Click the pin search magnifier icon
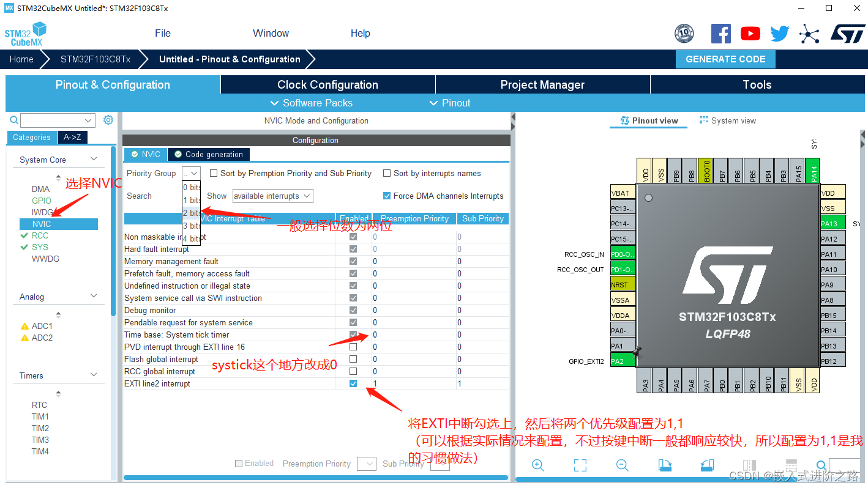The width and height of the screenshot is (868, 488). click(821, 467)
